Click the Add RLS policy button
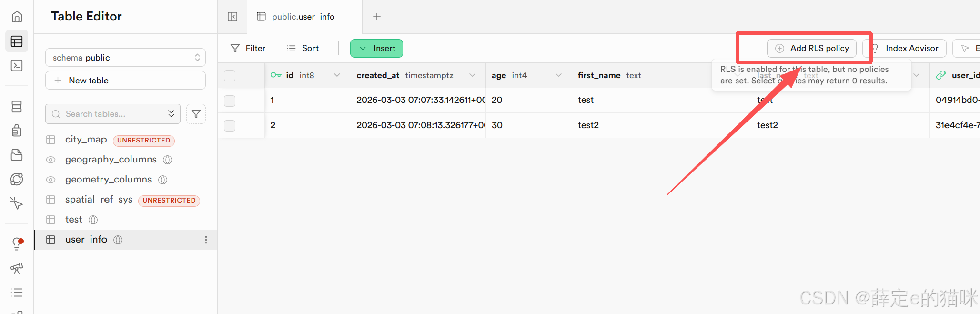The width and height of the screenshot is (980, 314). coord(812,48)
